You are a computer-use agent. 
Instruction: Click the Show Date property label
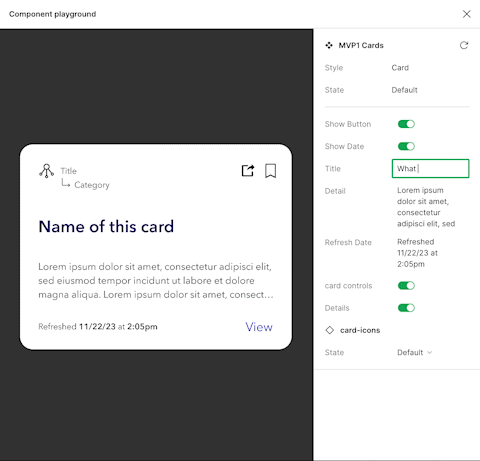click(x=344, y=146)
